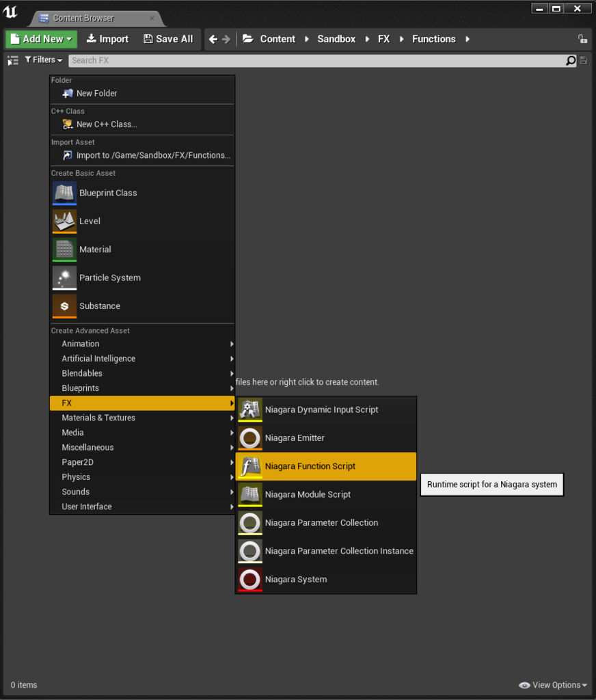Screen dimensions: 596x700
Task: Click the Unreal Engine logo
Action: (10, 12)
